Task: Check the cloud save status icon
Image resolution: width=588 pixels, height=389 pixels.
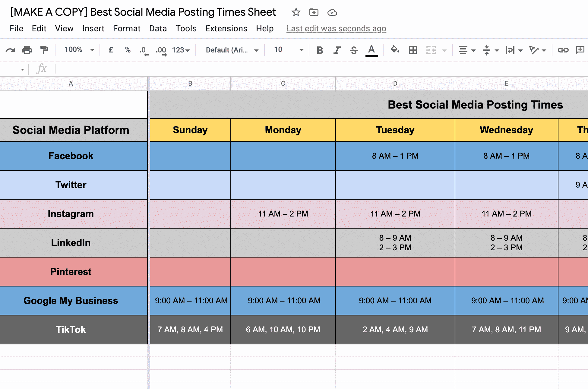Action: click(332, 12)
